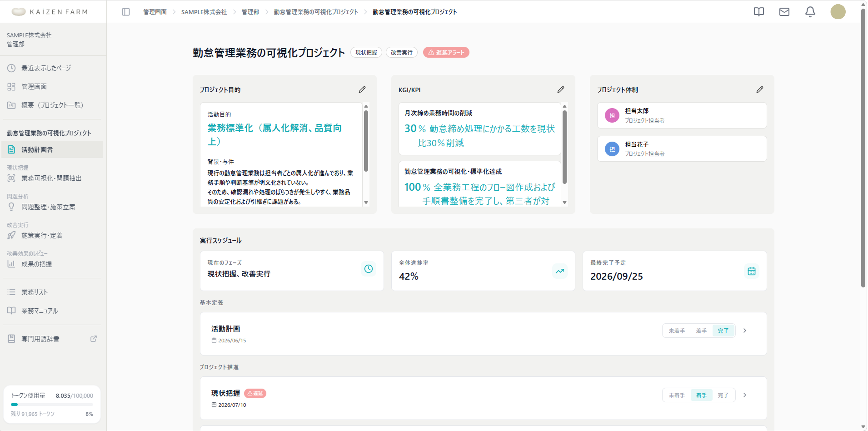Open 業務リスト in sidebar
Image resolution: width=868 pixels, height=431 pixels.
pos(52,292)
